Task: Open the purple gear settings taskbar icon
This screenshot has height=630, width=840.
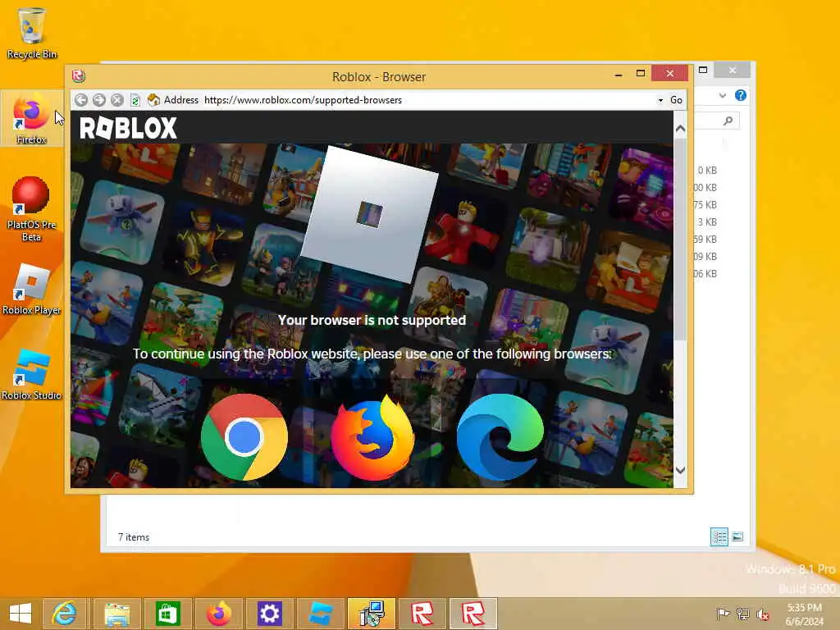Action: click(x=269, y=614)
